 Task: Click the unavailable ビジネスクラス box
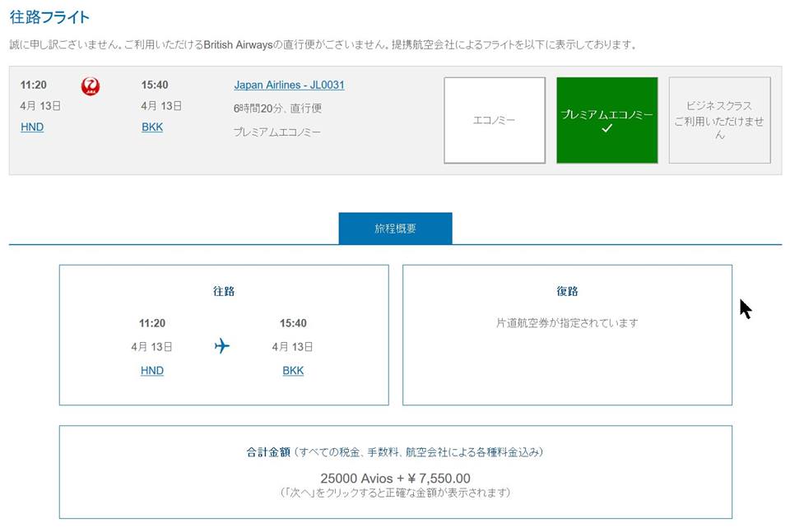[x=719, y=120]
